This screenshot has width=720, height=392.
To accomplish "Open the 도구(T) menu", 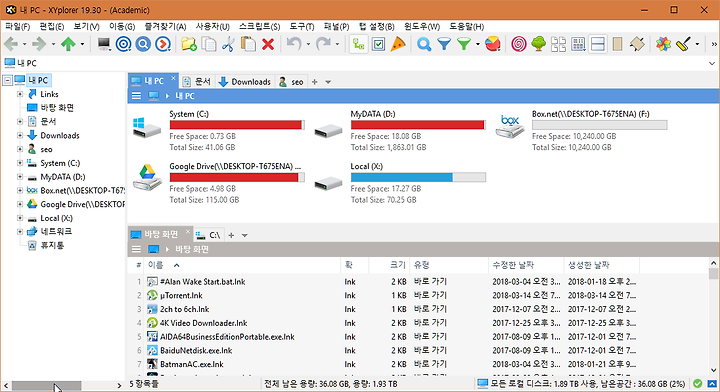I will click(302, 27).
